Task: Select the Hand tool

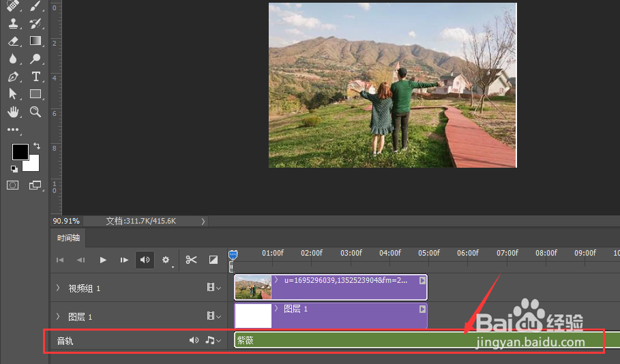Action: click(13, 112)
